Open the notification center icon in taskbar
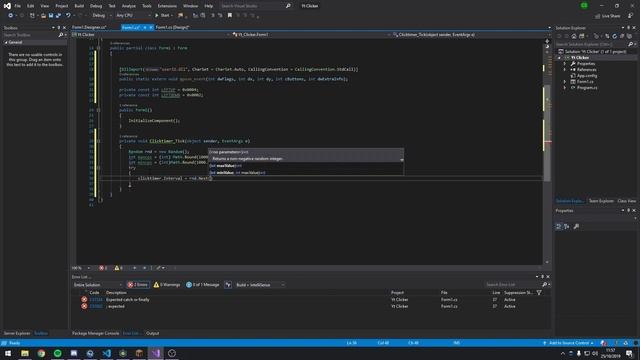 tap(629, 353)
